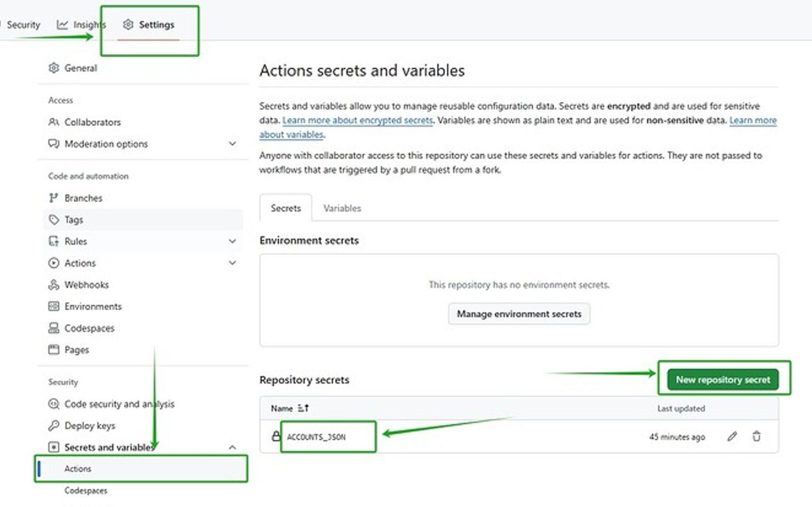
Task: Open Collaborators settings page
Action: point(92,122)
